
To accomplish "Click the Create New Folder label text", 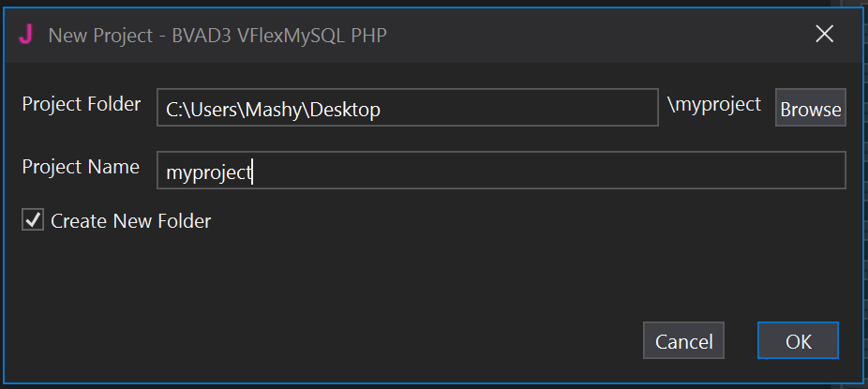I will tap(131, 221).
